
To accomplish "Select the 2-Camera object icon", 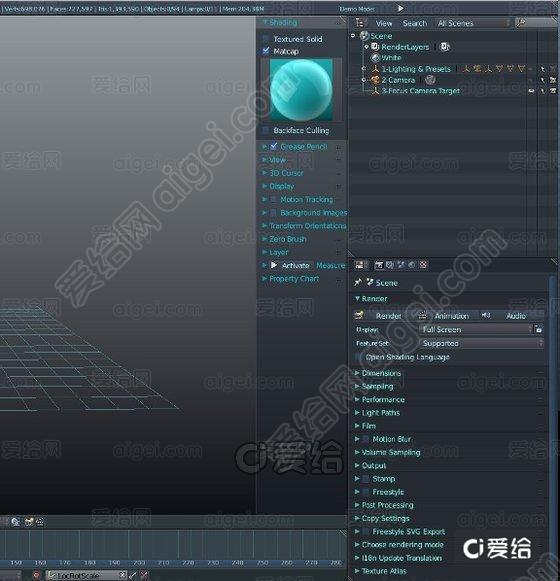I will [375, 80].
